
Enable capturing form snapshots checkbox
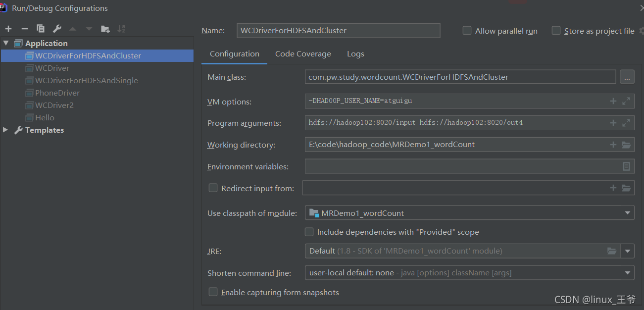coord(213,292)
